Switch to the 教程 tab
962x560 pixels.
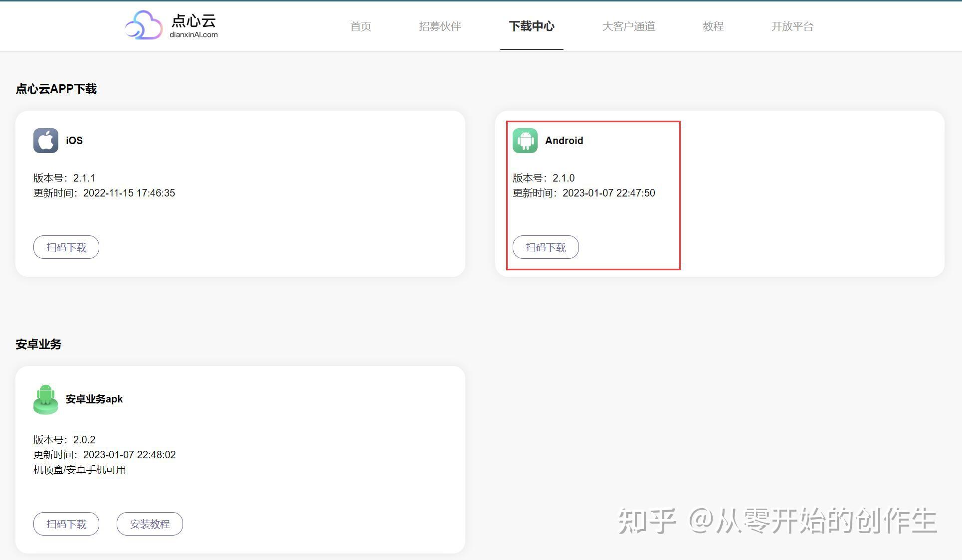(713, 26)
